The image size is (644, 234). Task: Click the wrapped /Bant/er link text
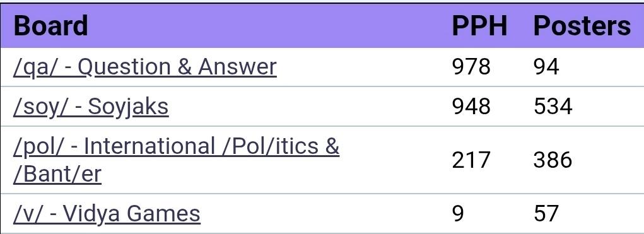(57, 174)
